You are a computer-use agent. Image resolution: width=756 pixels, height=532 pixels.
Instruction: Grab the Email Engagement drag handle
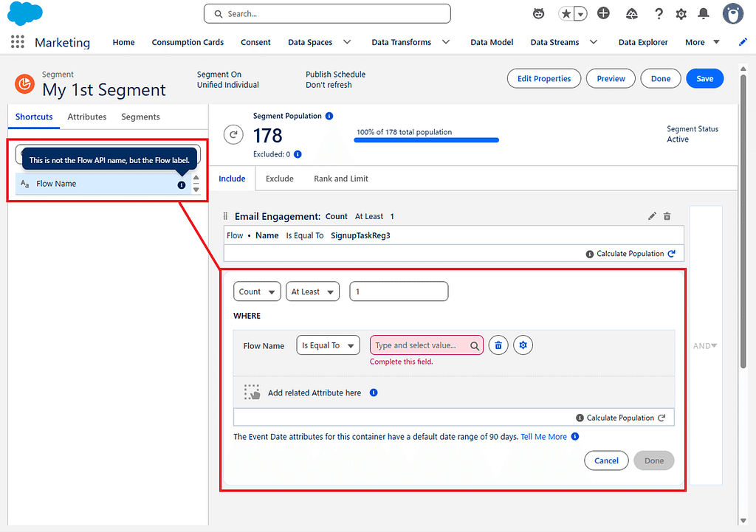click(225, 216)
